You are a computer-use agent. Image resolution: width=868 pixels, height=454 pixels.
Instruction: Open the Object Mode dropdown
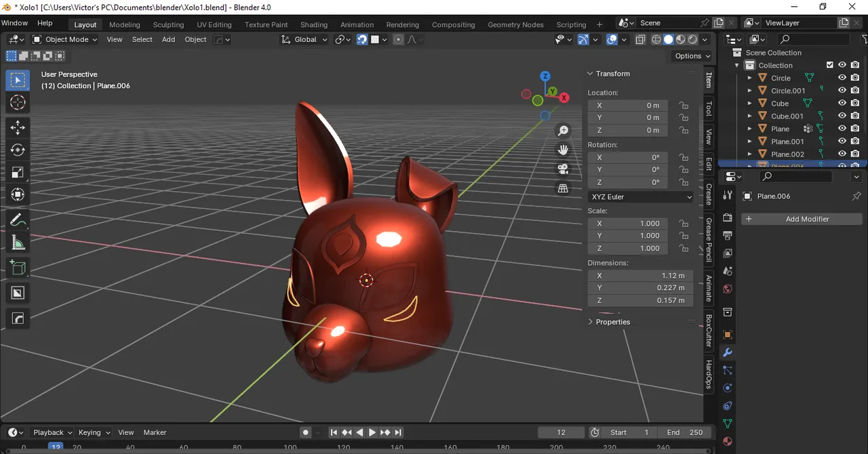coord(65,39)
